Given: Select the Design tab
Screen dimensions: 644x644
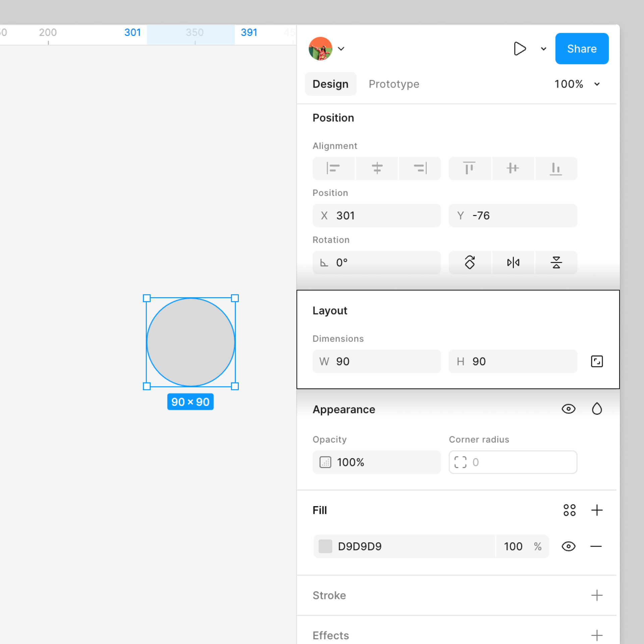Looking at the screenshot, I should [x=330, y=84].
